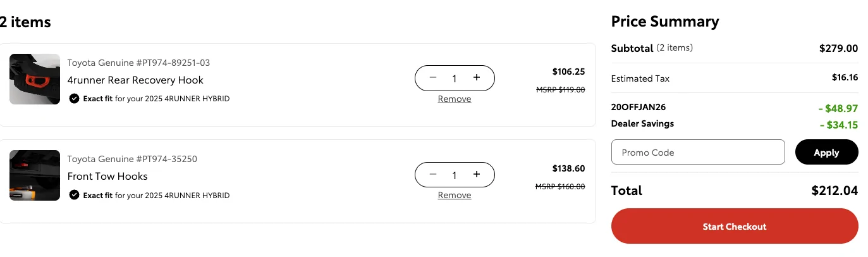Click the Exact fit checkmark for Rear Recovery Hook
868x257 pixels.
(x=74, y=99)
